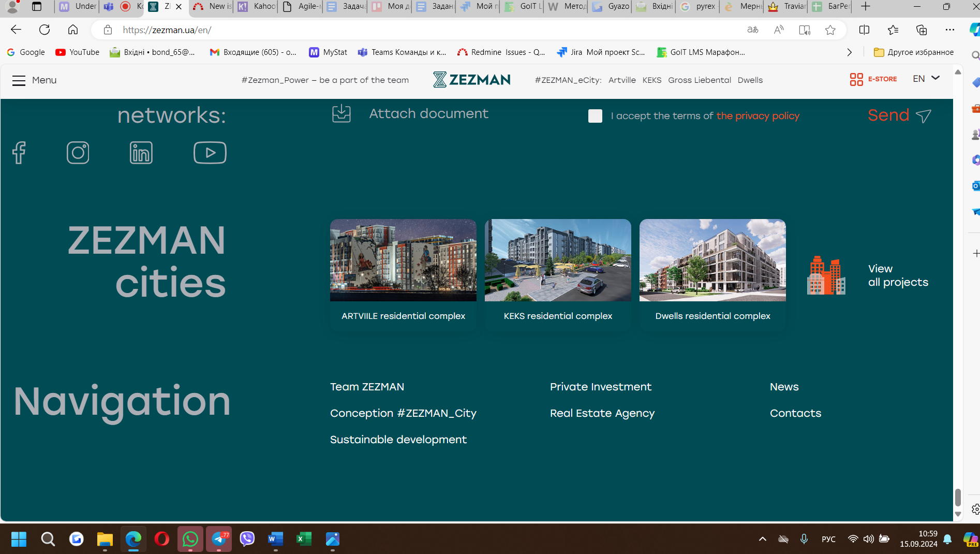Open the YouTube channel icon
Image resolution: width=980 pixels, height=554 pixels.
[x=210, y=153]
